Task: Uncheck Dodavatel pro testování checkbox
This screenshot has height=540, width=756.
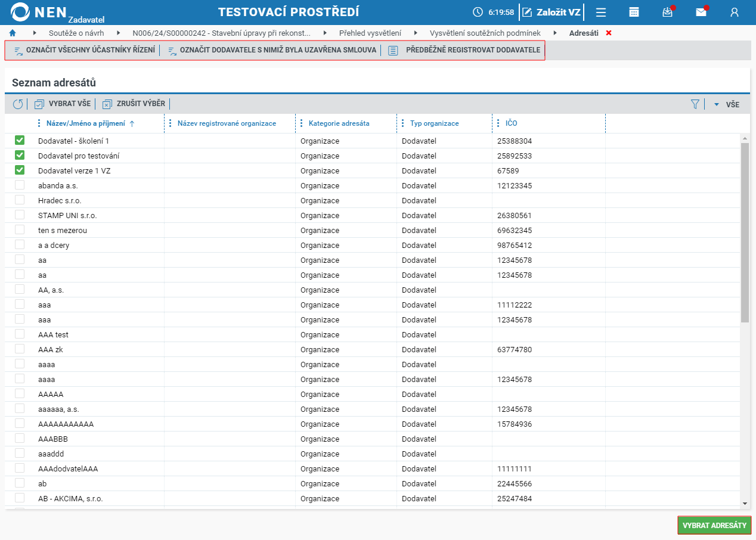Action: click(20, 155)
